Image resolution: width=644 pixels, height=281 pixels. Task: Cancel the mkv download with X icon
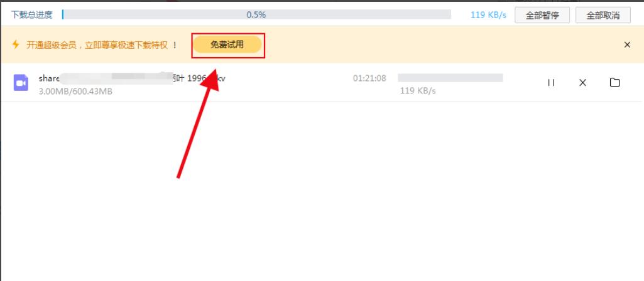pyautogui.click(x=582, y=83)
